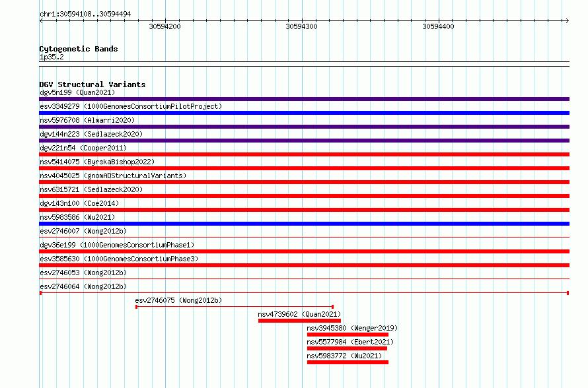Image resolution: width=588 pixels, height=388 pixels.
Task: Click the nsv5983586 (Wu2021) blue bar
Action: (304, 224)
